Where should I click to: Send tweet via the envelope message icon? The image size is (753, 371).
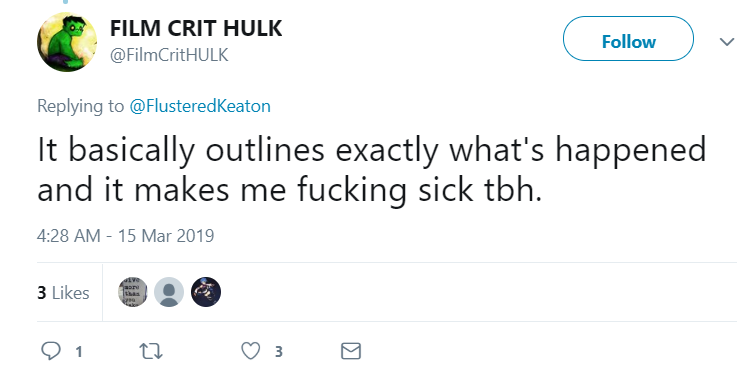[351, 351]
